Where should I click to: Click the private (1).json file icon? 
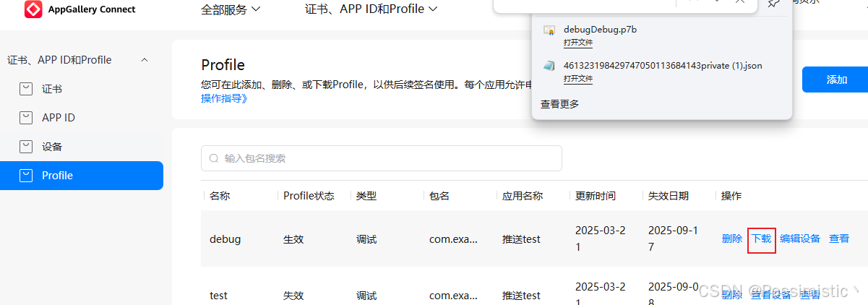(549, 66)
